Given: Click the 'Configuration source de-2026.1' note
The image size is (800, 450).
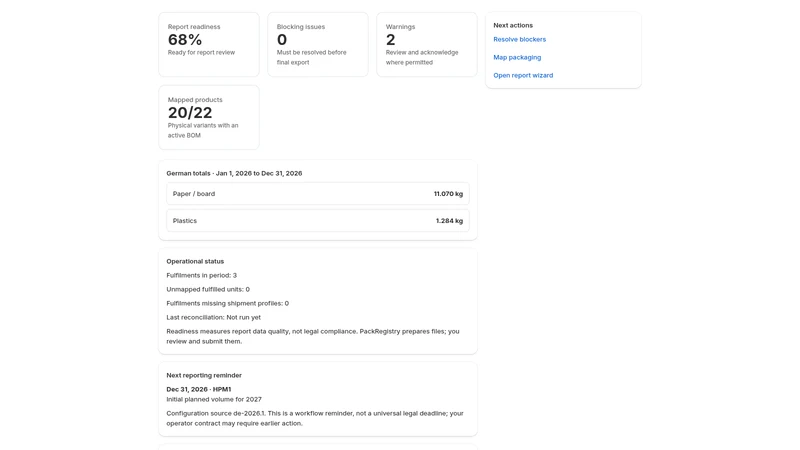Looking at the screenshot, I should click(315, 418).
